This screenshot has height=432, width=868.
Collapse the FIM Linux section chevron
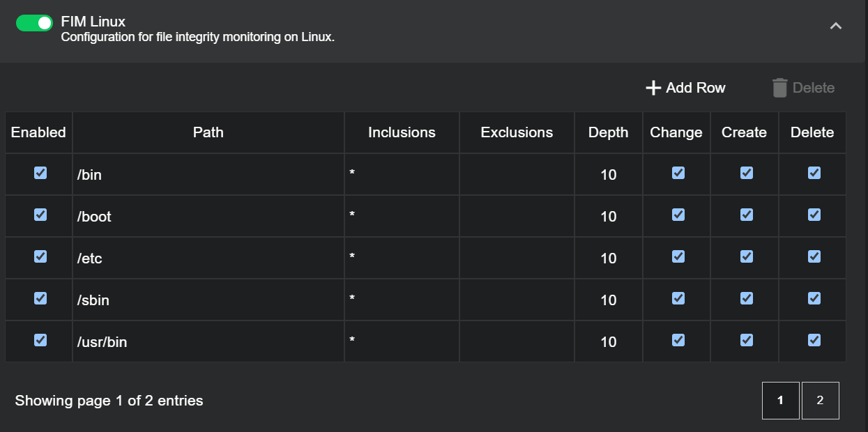pos(835,26)
